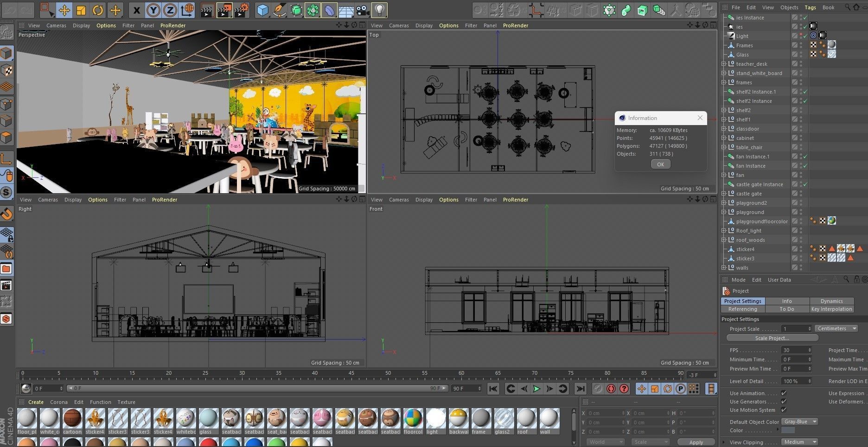Click the Camera object icon
The width and height of the screenshot is (868, 447).
[363, 10]
